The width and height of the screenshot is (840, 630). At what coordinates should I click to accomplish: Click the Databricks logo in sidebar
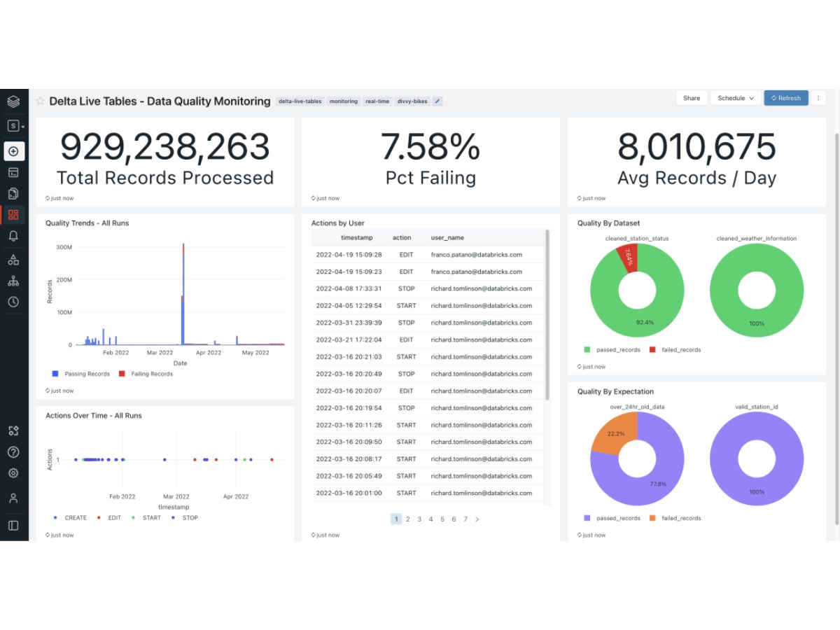pos(13,101)
